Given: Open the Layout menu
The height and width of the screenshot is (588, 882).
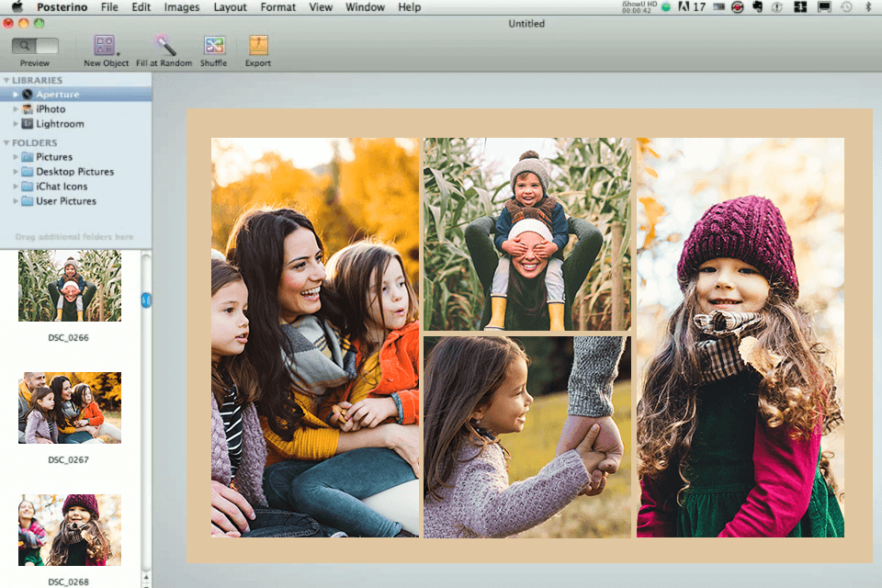Looking at the screenshot, I should pyautogui.click(x=230, y=7).
